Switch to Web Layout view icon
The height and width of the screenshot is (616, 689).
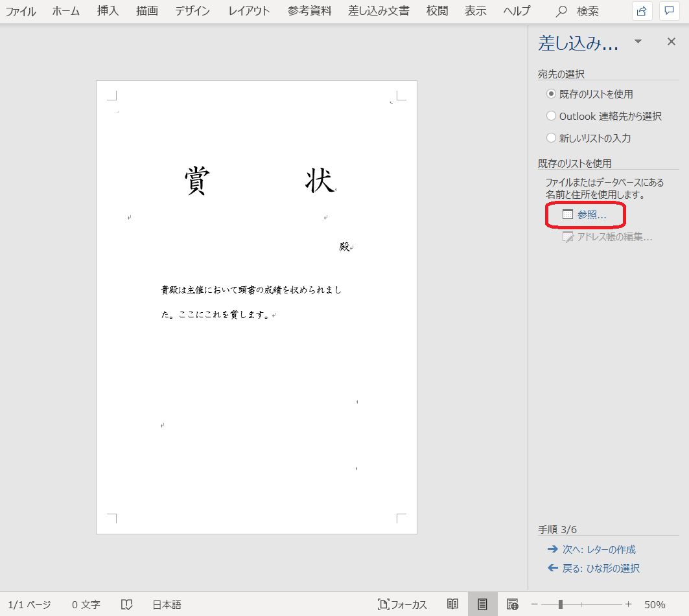point(512,604)
